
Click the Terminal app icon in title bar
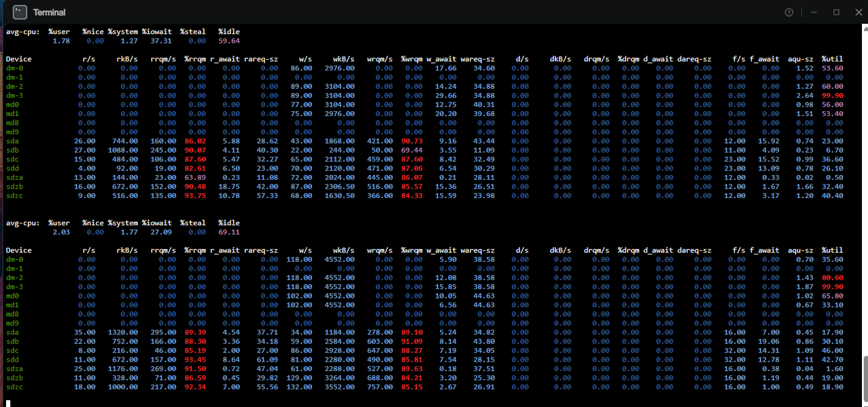coord(20,12)
